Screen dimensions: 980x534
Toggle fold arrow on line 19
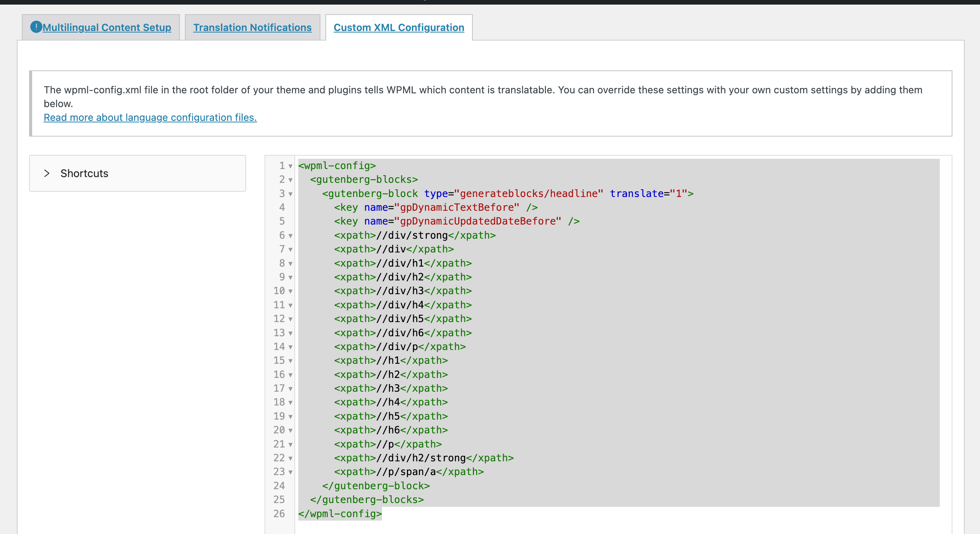[291, 417]
